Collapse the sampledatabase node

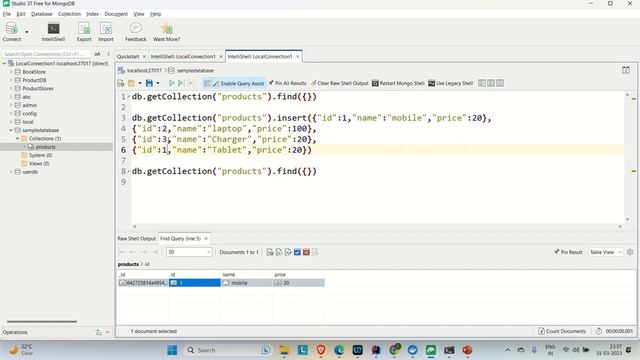[11, 130]
